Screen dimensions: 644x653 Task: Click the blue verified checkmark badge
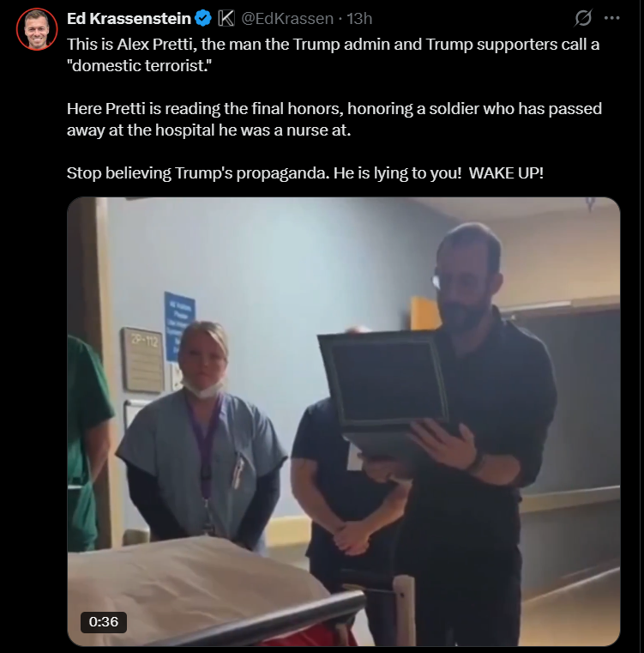point(203,19)
